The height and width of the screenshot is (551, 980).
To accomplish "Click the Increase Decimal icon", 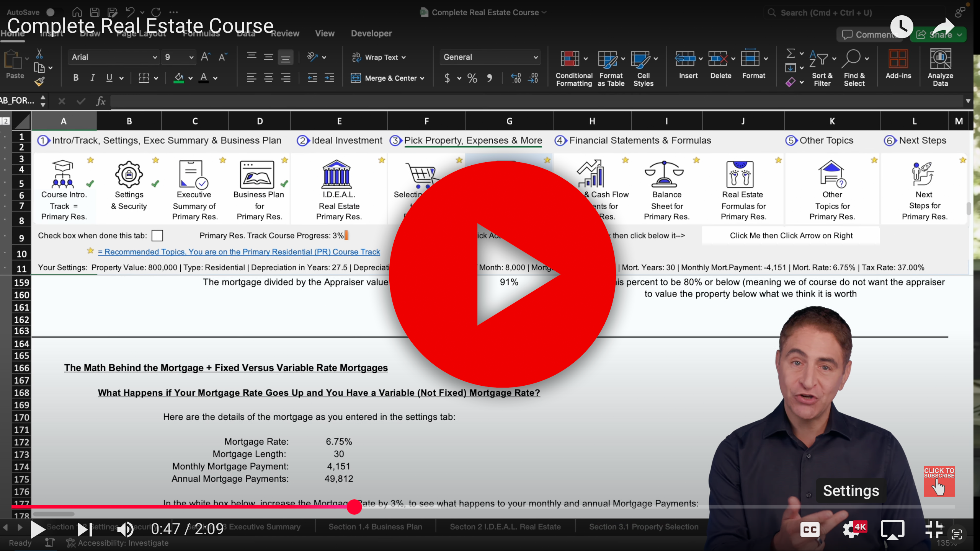I will (x=516, y=78).
